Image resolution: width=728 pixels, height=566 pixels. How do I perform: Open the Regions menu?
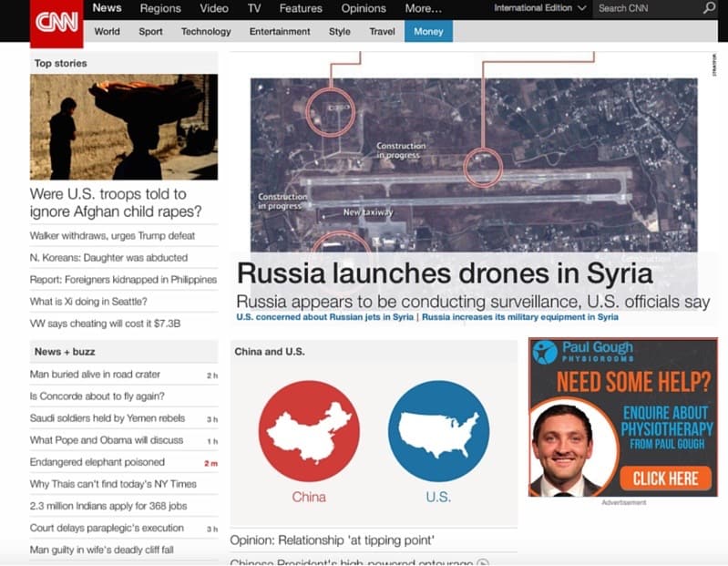tap(160, 8)
